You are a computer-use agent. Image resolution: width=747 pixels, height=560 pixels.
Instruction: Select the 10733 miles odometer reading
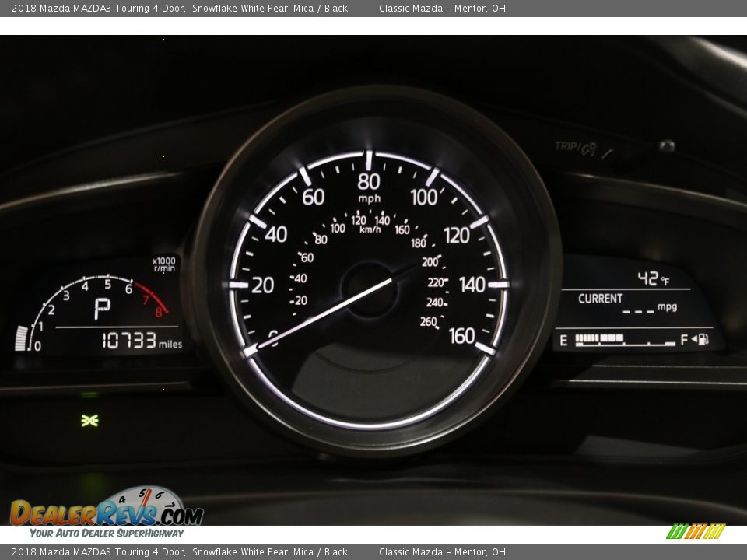pos(141,341)
